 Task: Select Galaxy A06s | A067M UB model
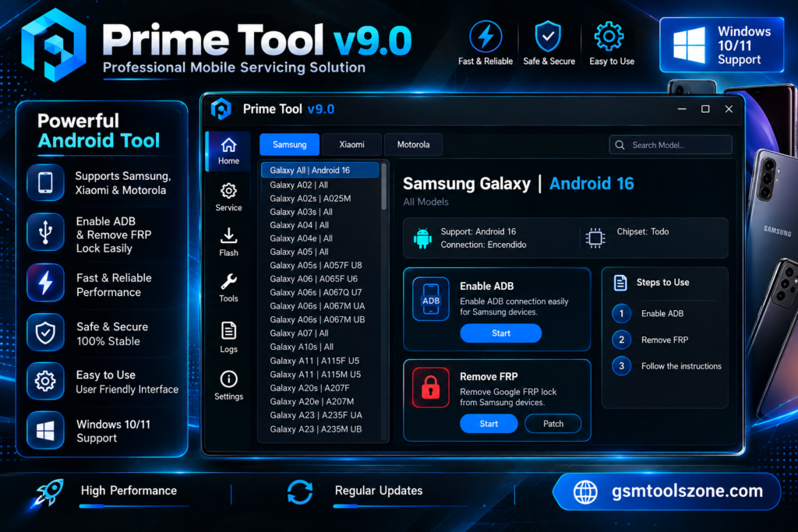coord(320,319)
